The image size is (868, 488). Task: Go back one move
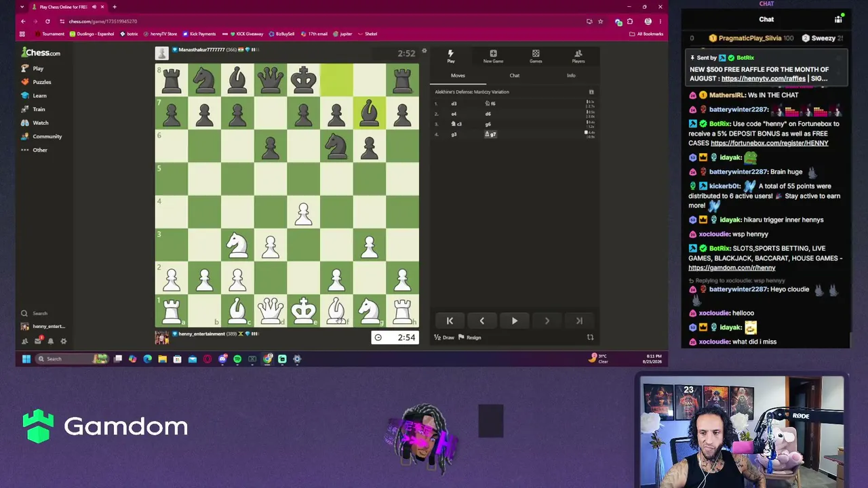(482, 321)
